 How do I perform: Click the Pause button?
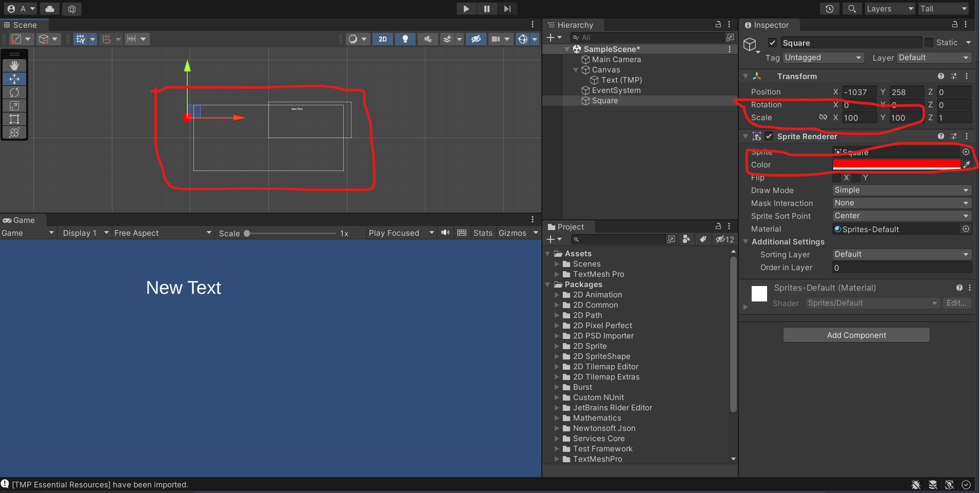(x=486, y=9)
